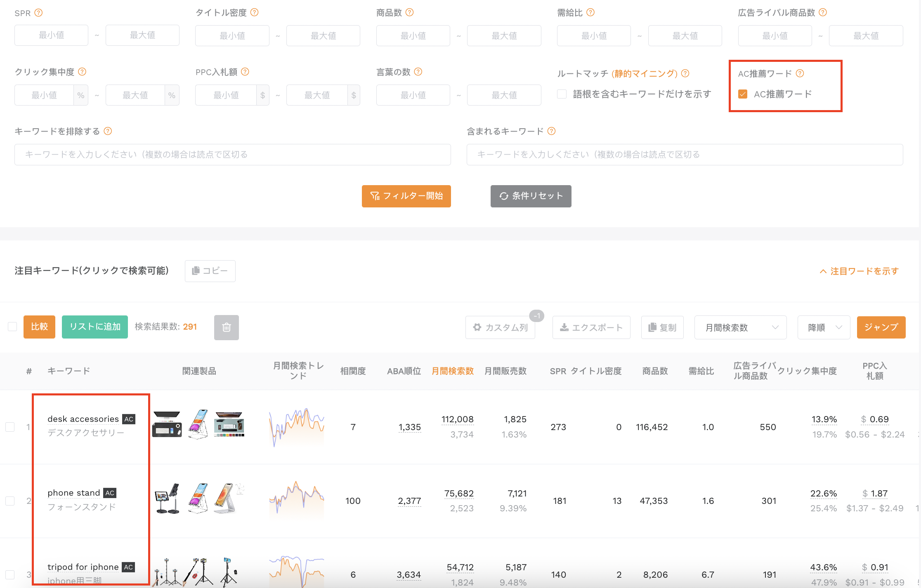Click the タイトル密度 最大値 input field
This screenshot has width=921, height=588.
[x=323, y=35]
